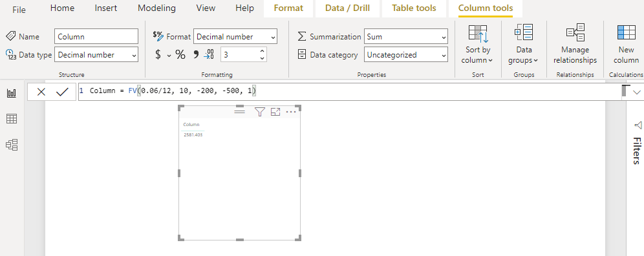This screenshot has width=644, height=256.
Task: Switch to the Home tab
Action: tap(63, 8)
